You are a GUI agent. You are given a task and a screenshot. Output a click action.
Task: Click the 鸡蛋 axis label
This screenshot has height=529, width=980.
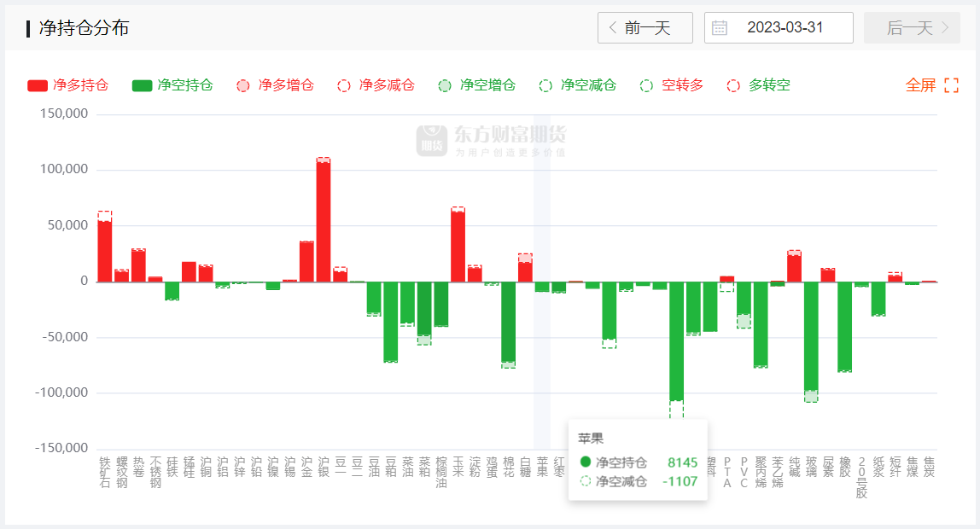pyautogui.click(x=492, y=468)
